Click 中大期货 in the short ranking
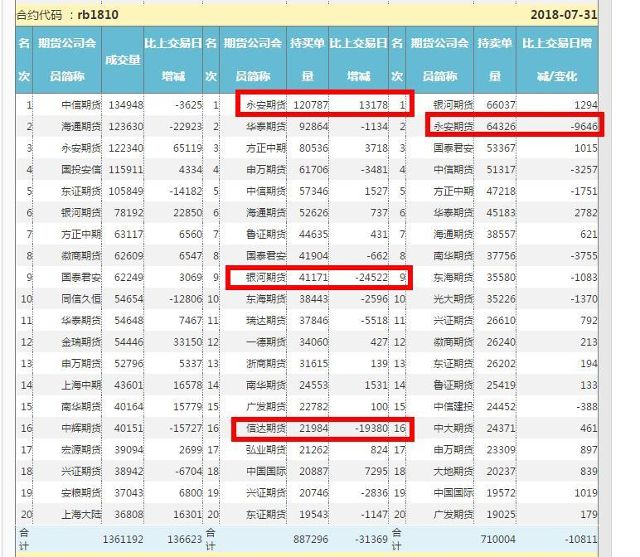Image resolution: width=640 pixels, height=557 pixels. (x=453, y=428)
